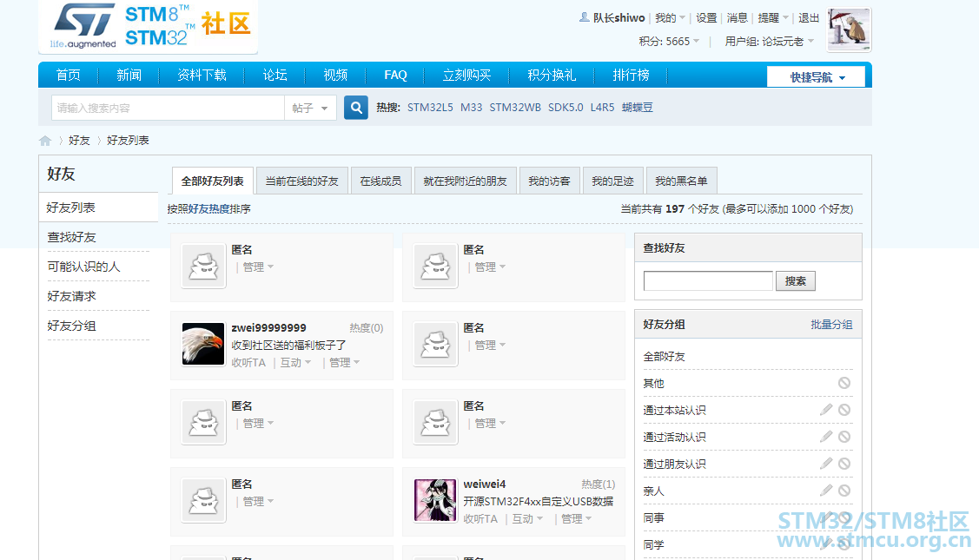Open the FAQ nav item
Screen dimensions: 979x560
[x=395, y=75]
